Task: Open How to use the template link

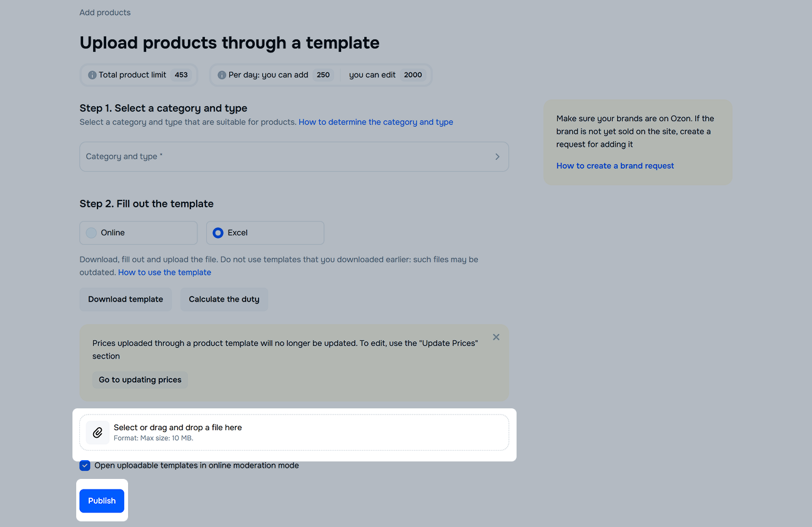Action: click(165, 273)
